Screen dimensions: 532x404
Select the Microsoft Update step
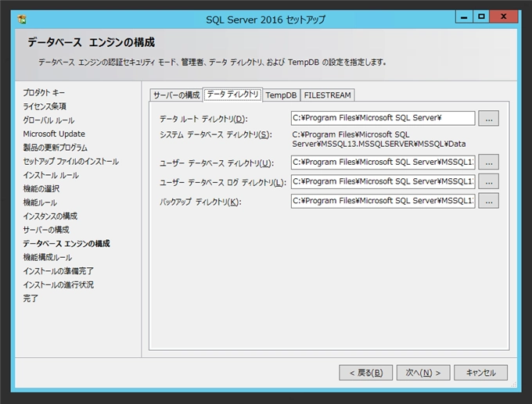click(x=54, y=134)
